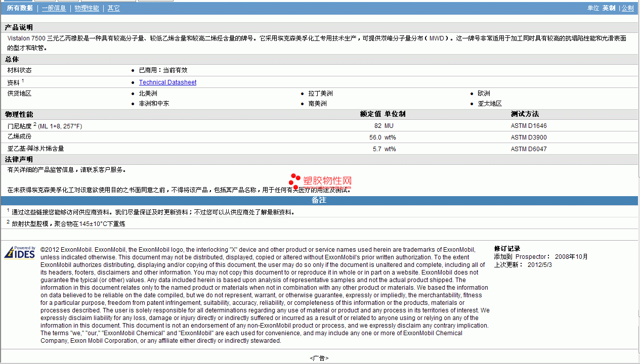Click the 北美洲 region entry
Image resolution: width=640 pixels, height=364 pixels.
coord(148,94)
